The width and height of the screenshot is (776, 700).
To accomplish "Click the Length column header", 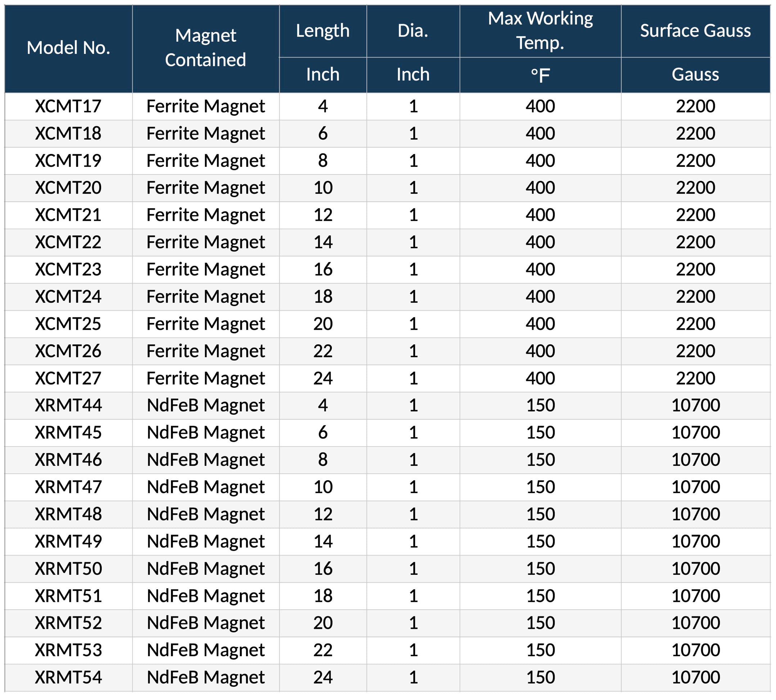I will coord(323,31).
